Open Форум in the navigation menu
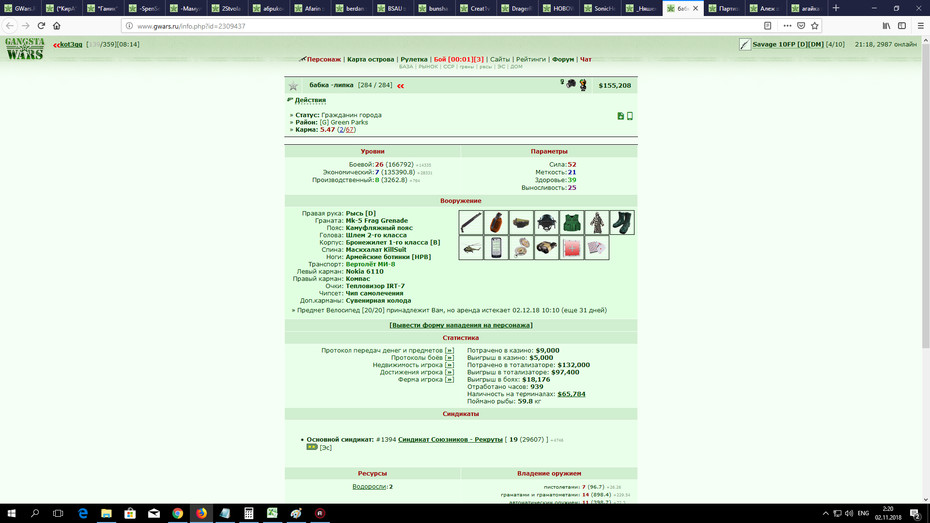Viewport: 930px width, 523px height. 563,59
